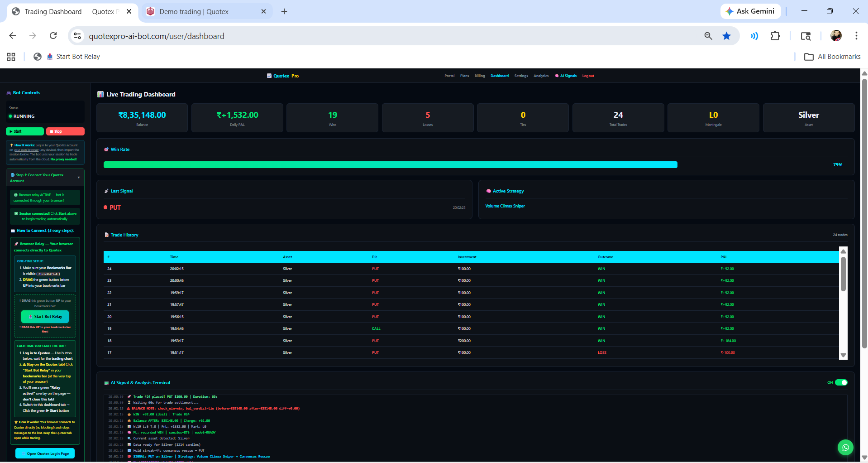Open the Portal nav item
Viewport: 868px width, 463px height.
pos(449,76)
